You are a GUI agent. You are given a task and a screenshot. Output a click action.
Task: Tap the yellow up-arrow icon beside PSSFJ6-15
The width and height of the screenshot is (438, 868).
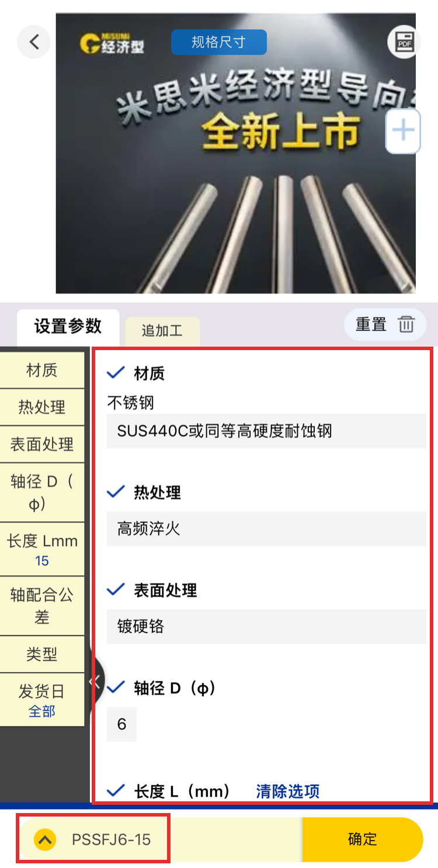[45, 840]
